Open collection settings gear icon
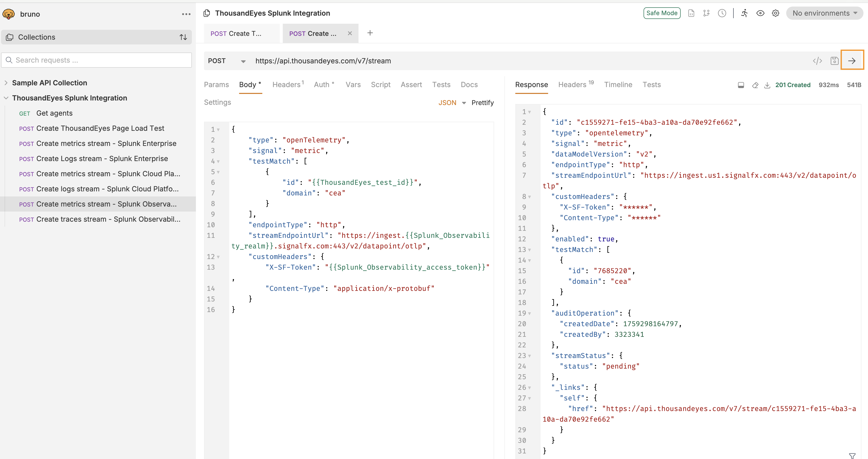The height and width of the screenshot is (459, 868). coord(775,13)
